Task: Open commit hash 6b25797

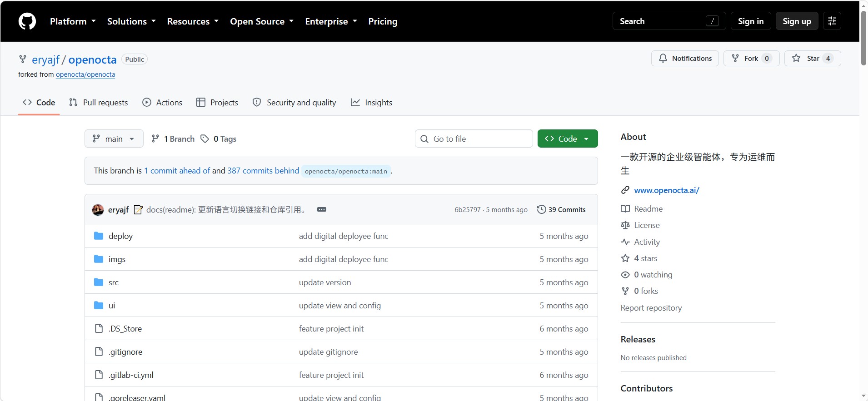Action: click(x=467, y=209)
